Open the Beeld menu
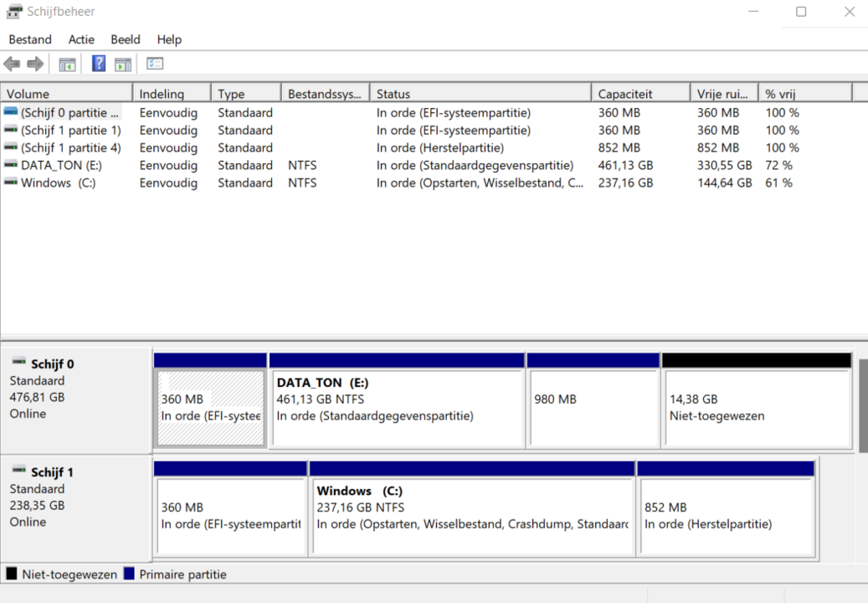This screenshot has width=868, height=603. pyautogui.click(x=125, y=39)
